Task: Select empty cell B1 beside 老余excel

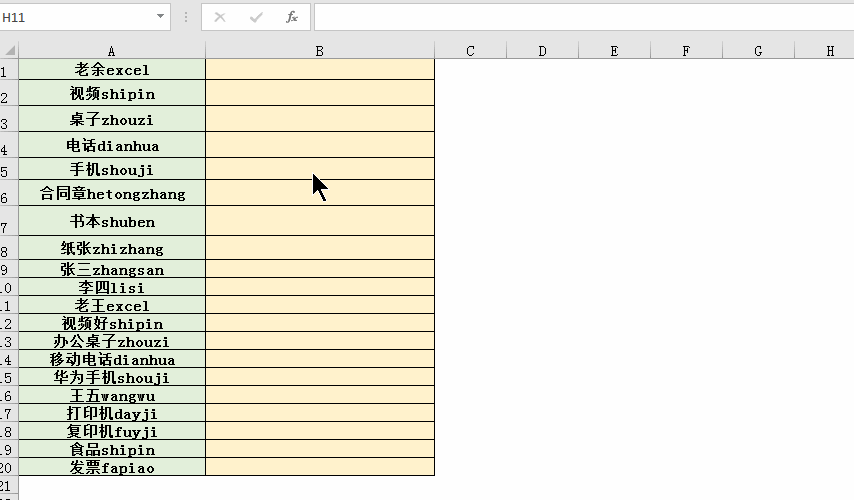Action: click(320, 69)
